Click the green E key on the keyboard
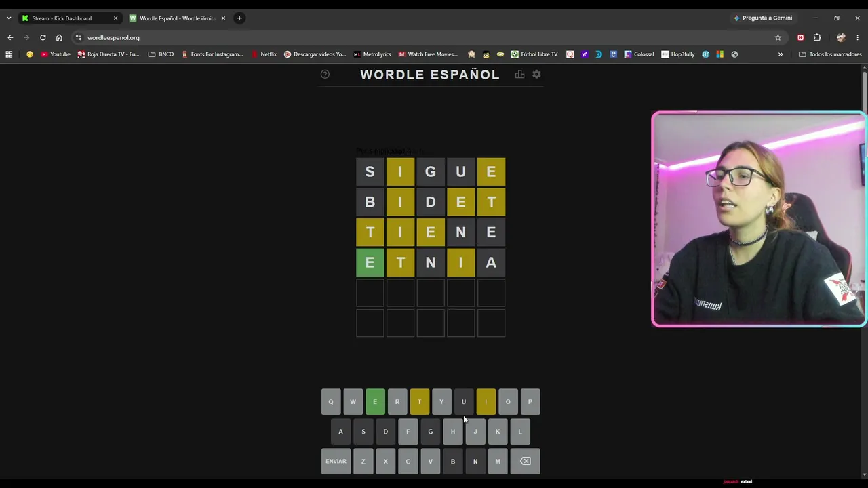The height and width of the screenshot is (488, 868). click(375, 401)
